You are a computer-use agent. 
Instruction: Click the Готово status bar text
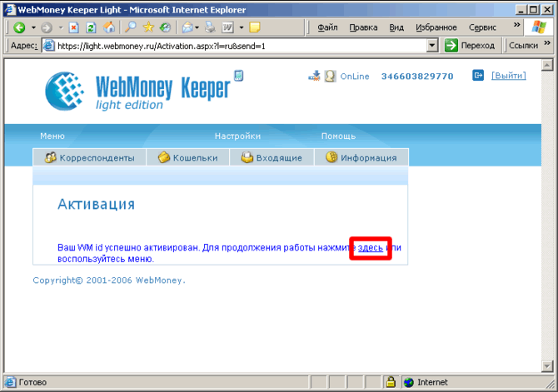[32, 382]
